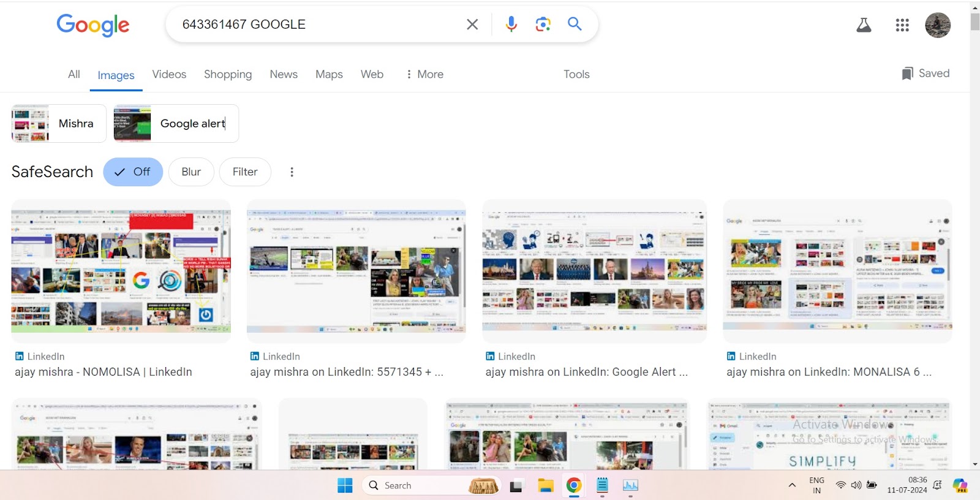Select the Mishra suggestion chip
Image resolution: width=980 pixels, height=500 pixels.
pos(59,123)
